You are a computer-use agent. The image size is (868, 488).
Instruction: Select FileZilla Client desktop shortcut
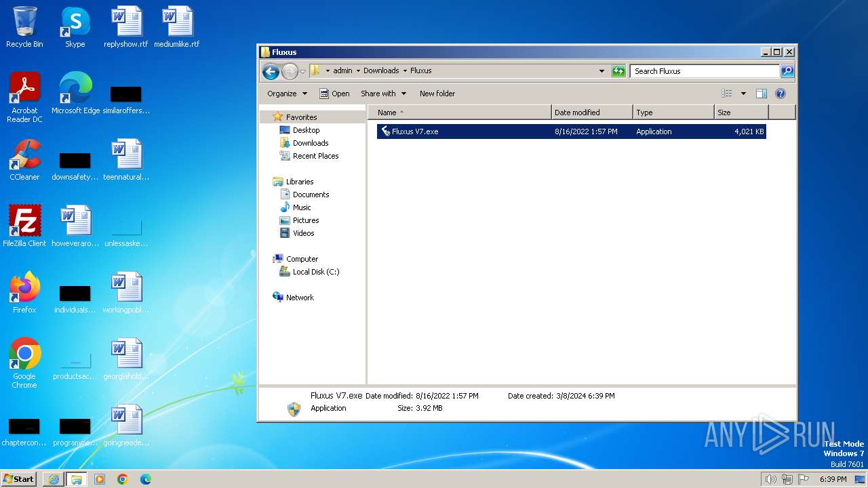click(x=24, y=226)
